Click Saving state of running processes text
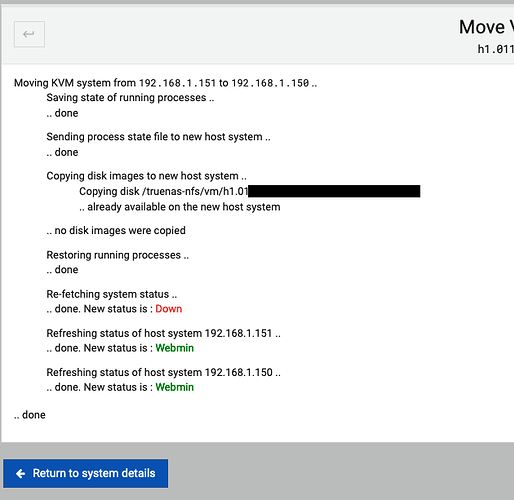The height and width of the screenshot is (500, 514). click(x=130, y=98)
